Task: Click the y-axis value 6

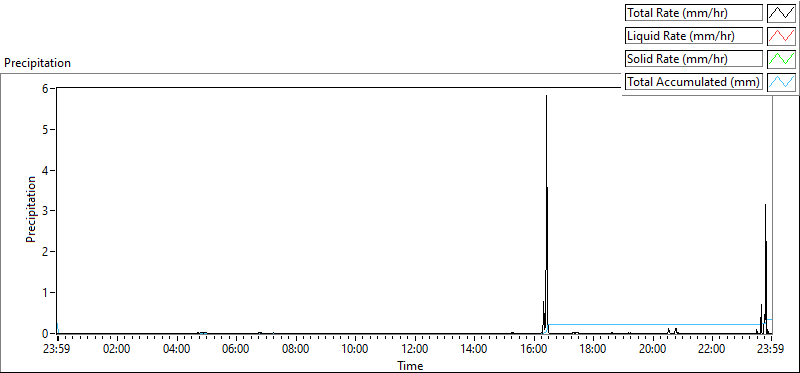Action: [x=45, y=88]
